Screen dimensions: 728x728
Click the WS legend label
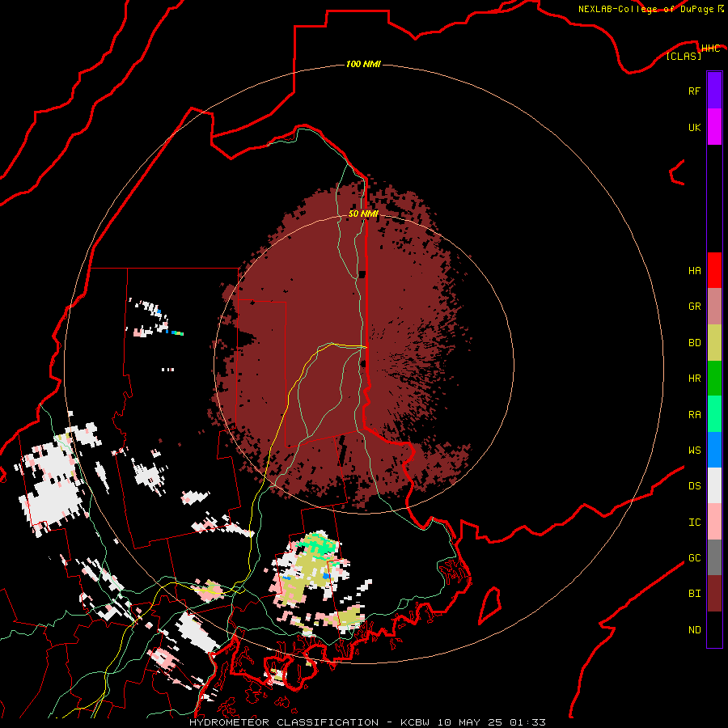click(694, 451)
